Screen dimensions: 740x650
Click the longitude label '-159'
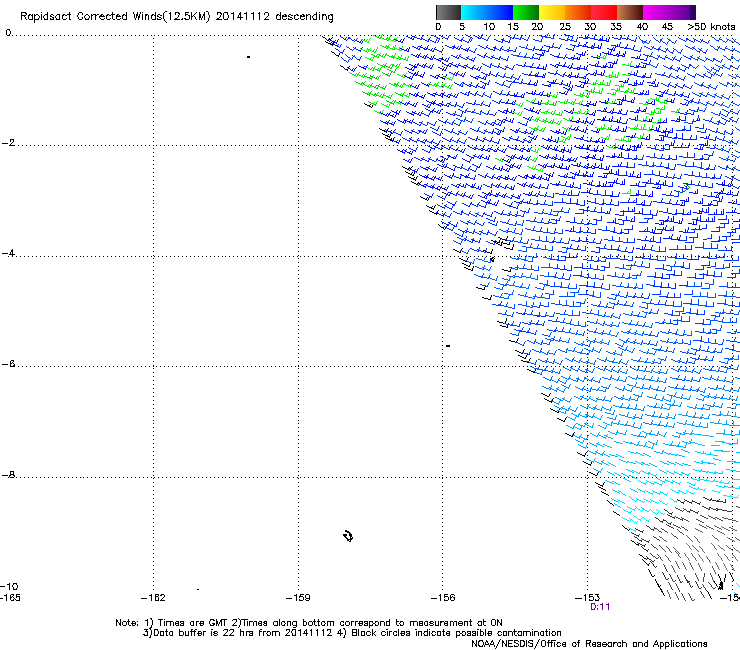point(298,598)
